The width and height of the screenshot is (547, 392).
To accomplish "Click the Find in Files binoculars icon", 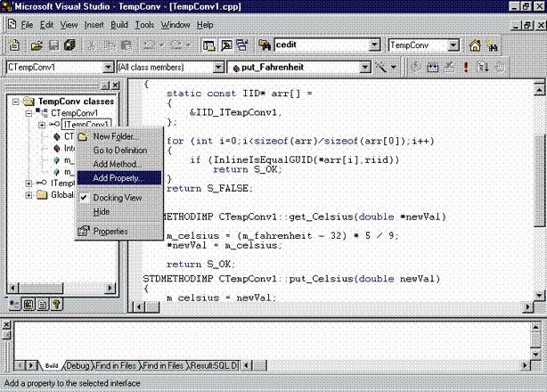I will tap(265, 45).
